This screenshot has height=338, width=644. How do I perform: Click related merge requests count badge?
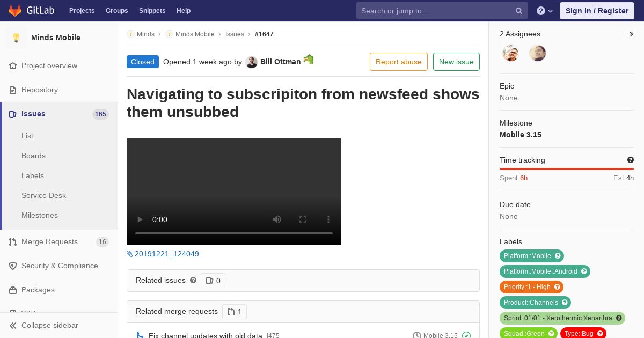coord(235,312)
